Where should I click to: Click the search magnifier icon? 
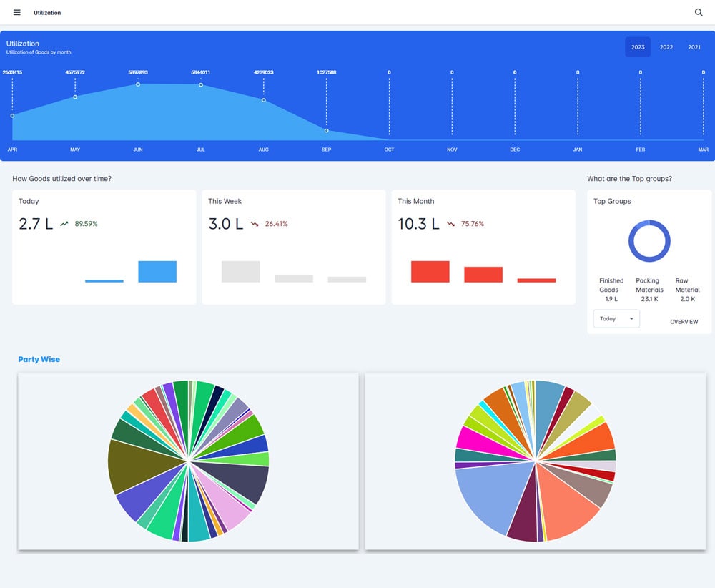pos(699,12)
